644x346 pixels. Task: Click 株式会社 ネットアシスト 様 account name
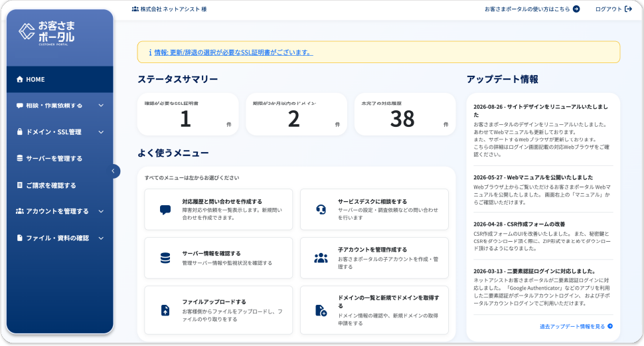pyautogui.click(x=174, y=9)
